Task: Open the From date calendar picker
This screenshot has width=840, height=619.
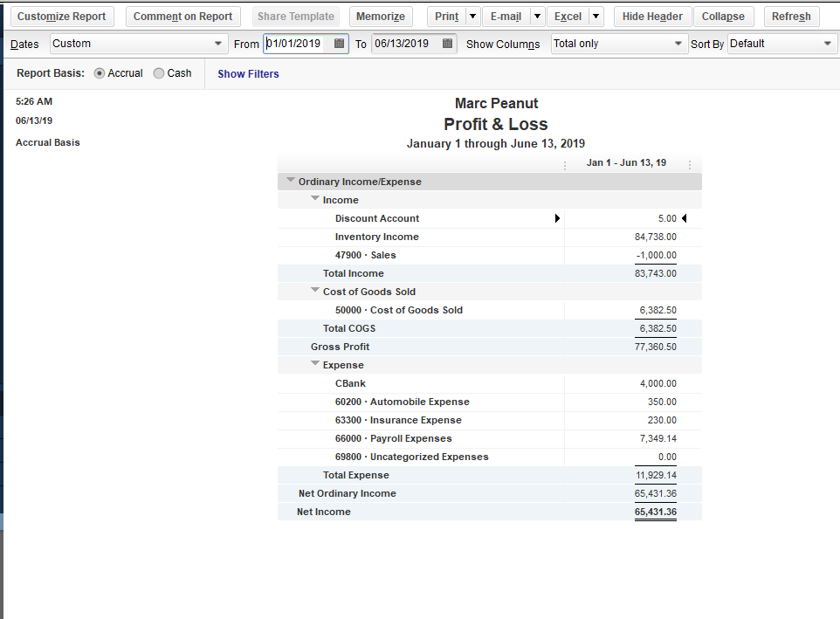Action: pyautogui.click(x=339, y=44)
